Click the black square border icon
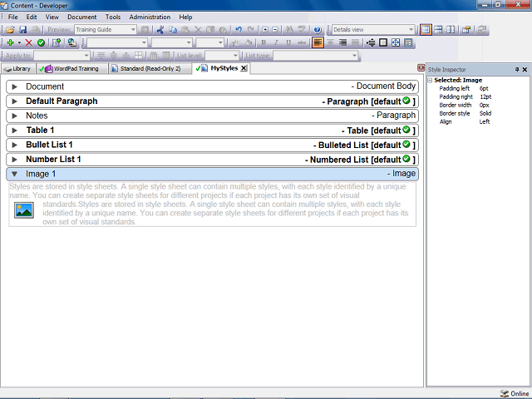532x399 pixels. 383,42
